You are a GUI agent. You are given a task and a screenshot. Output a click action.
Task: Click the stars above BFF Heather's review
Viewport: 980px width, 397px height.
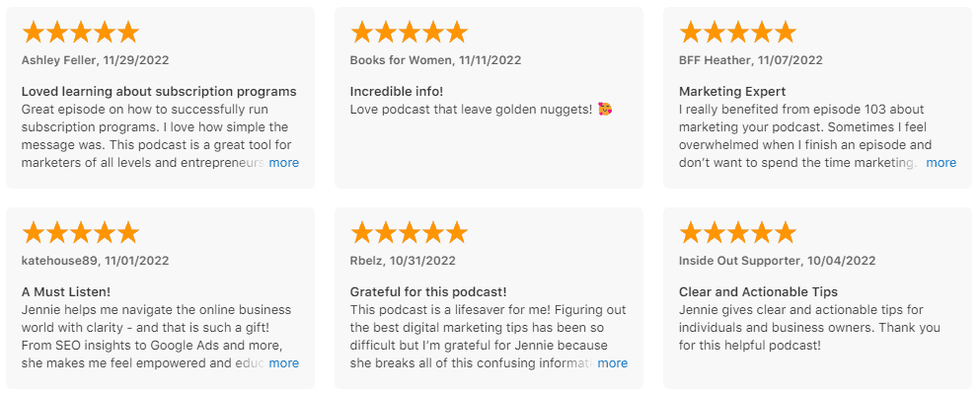pos(737,32)
